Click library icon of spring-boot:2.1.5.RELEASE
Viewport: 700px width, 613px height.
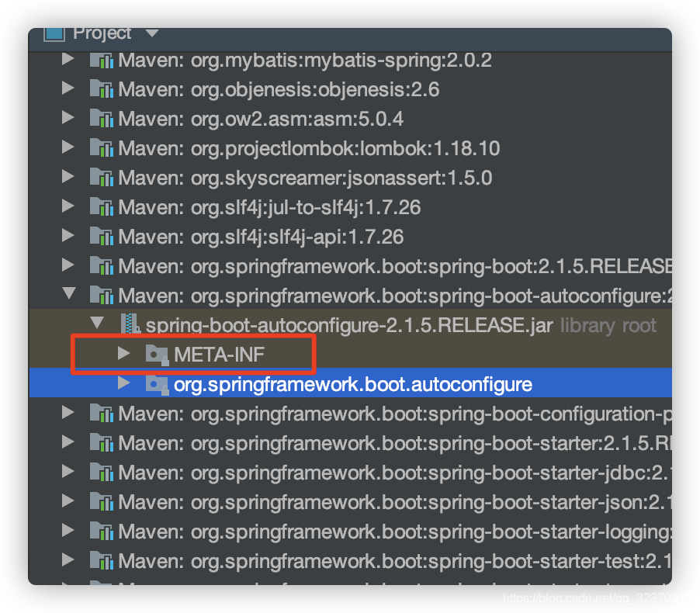tap(102, 266)
